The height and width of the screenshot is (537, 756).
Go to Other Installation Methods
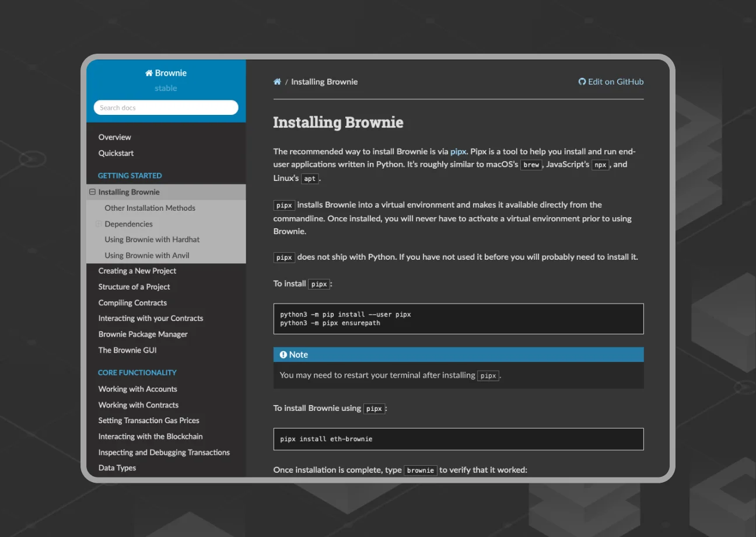point(150,208)
